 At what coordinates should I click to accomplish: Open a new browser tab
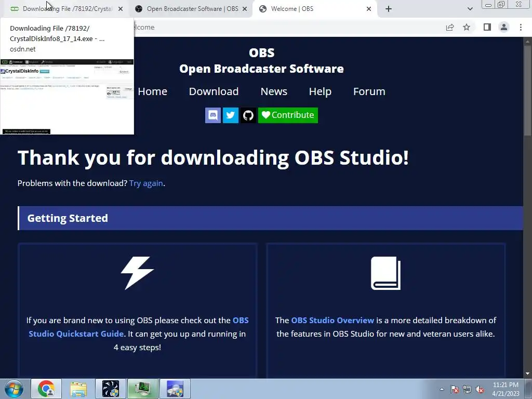[x=389, y=9]
